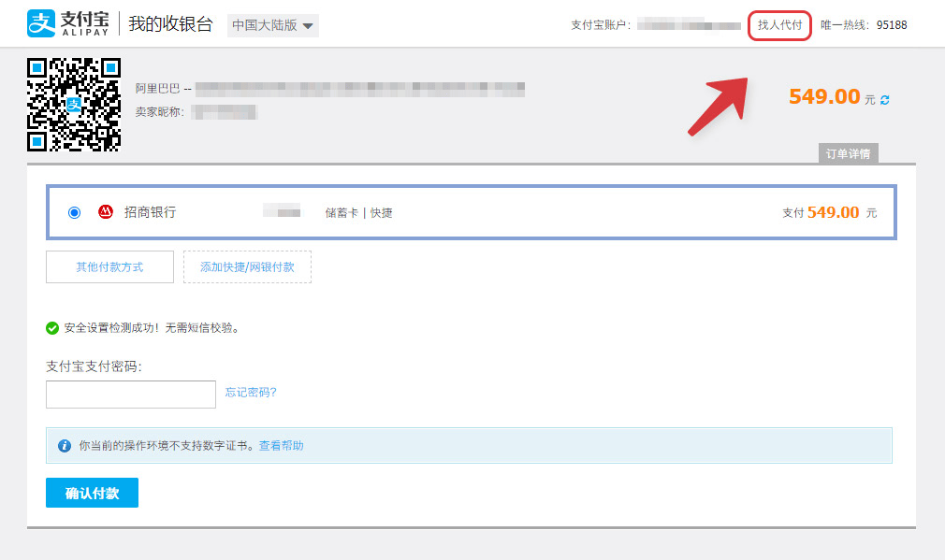
Task: Click the QR code image
Action: coord(74,105)
